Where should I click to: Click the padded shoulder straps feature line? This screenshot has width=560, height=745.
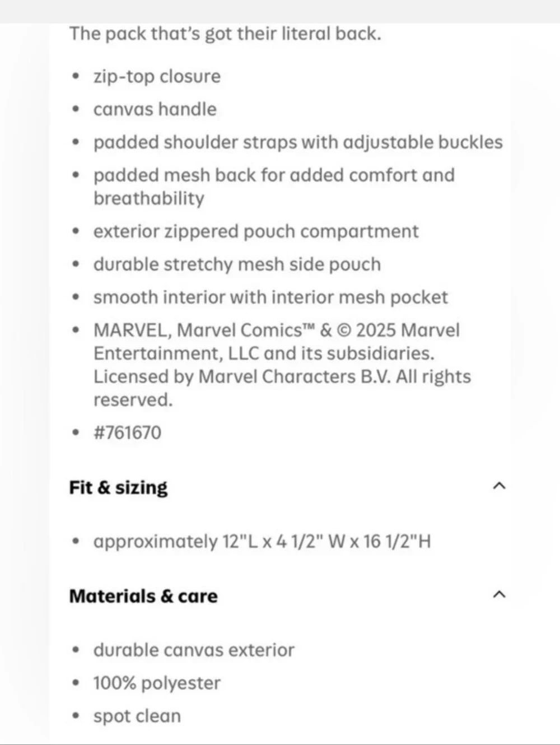pos(298,142)
